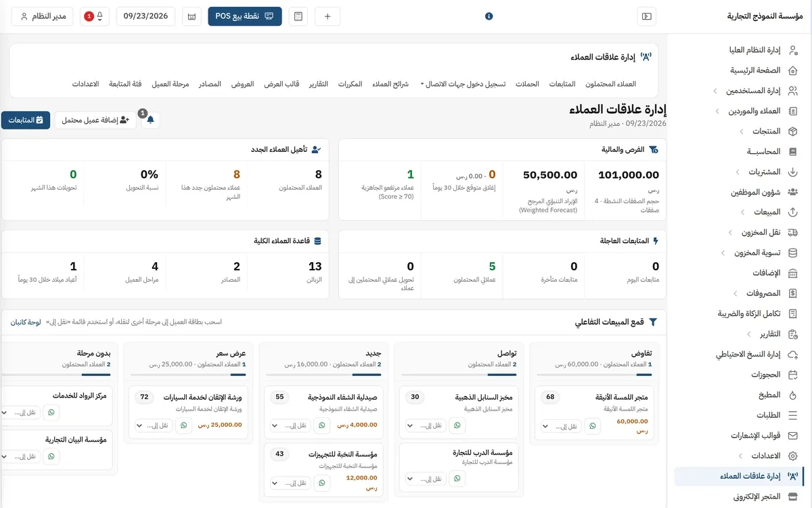812x508 pixels.
Task: Click the CRM alerts bell beside إضافة عميل محتمل
Action: click(150, 120)
